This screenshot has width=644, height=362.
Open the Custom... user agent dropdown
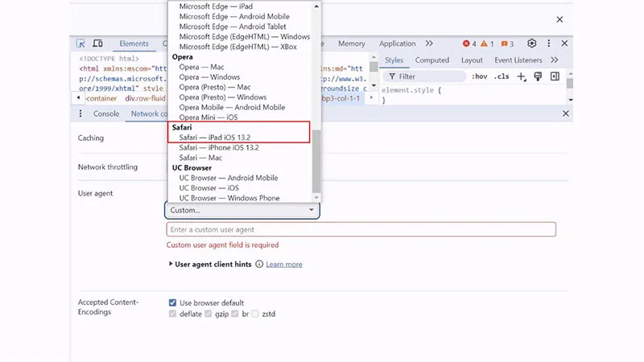[242, 210]
